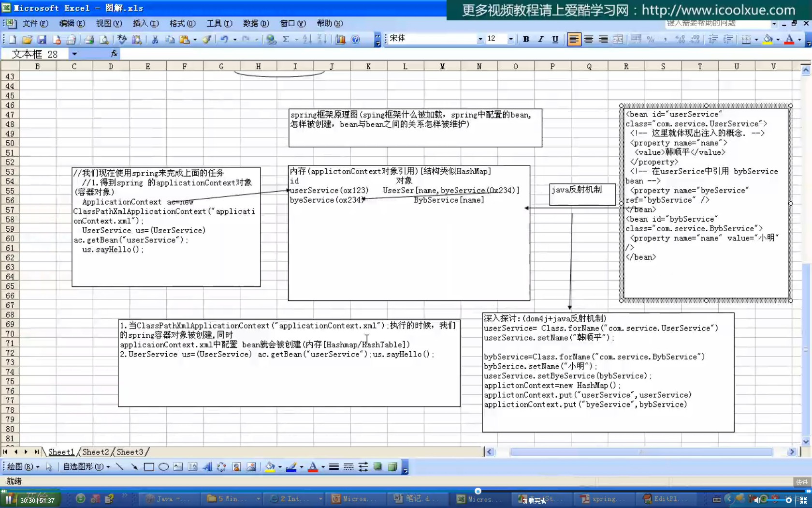Viewport: 812px width, 508px height.
Task: Toggle underline formatting
Action: tap(555, 39)
